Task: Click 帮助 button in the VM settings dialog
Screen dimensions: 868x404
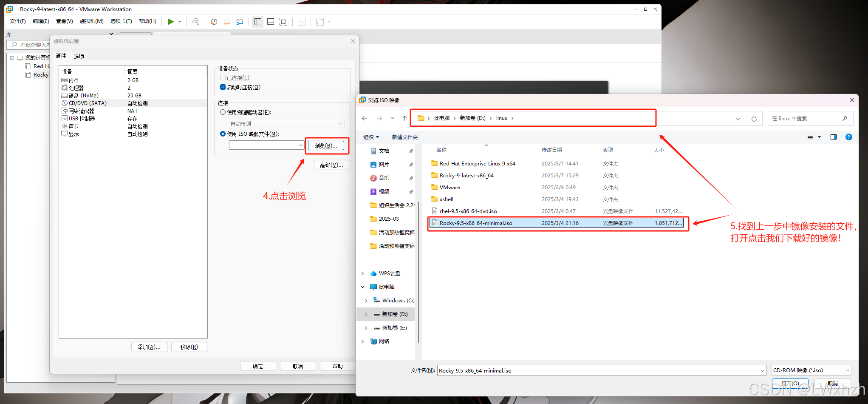Action: (338, 366)
